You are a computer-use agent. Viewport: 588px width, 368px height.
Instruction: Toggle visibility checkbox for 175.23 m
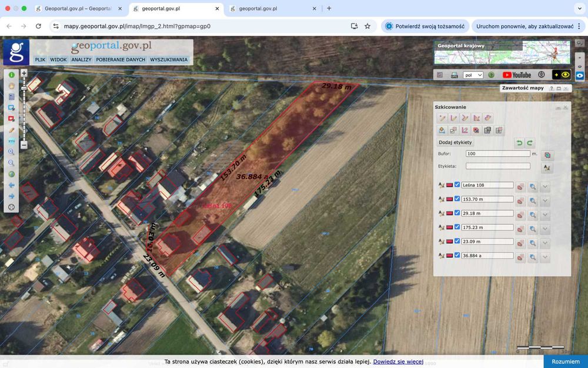pos(457,227)
